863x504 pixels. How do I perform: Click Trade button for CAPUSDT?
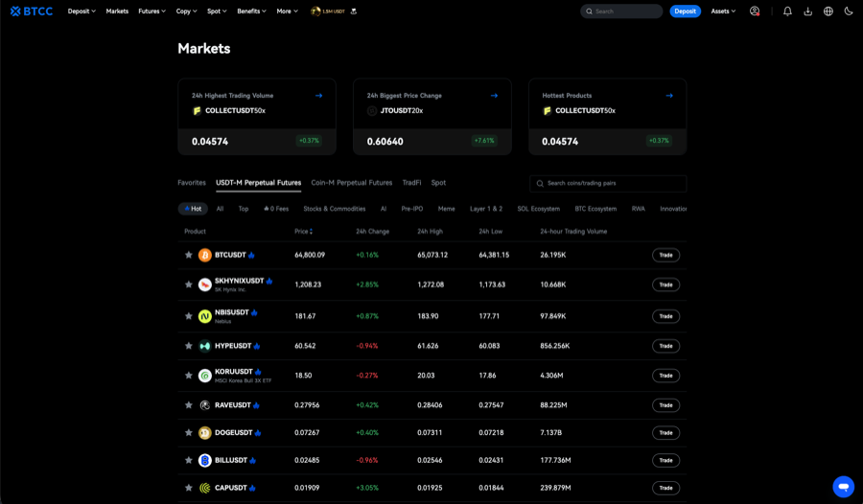(666, 488)
